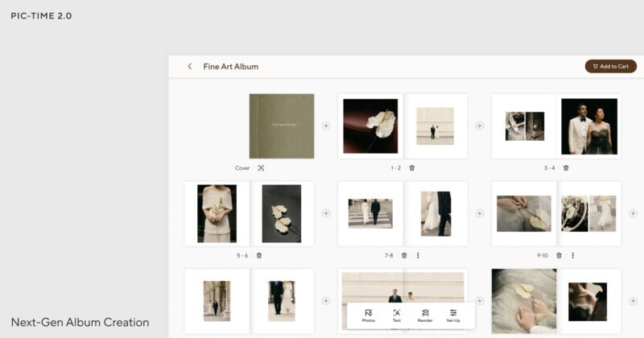Delete the pages 5-6 spread
The width and height of the screenshot is (644, 338).
(x=258, y=255)
